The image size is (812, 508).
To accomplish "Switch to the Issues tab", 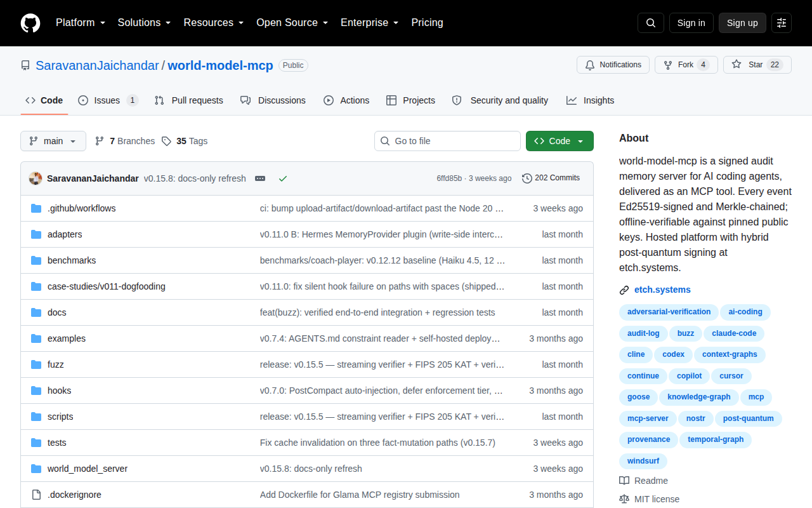I will pos(108,100).
